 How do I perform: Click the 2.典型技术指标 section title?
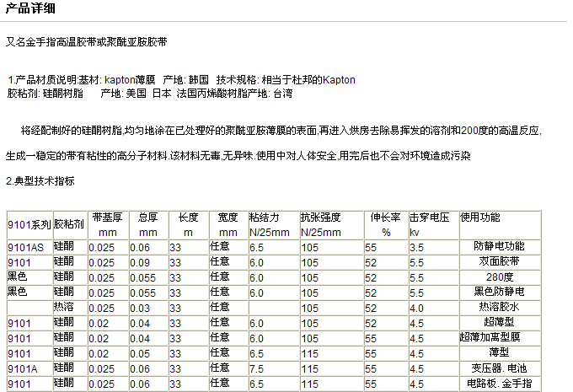pos(40,180)
